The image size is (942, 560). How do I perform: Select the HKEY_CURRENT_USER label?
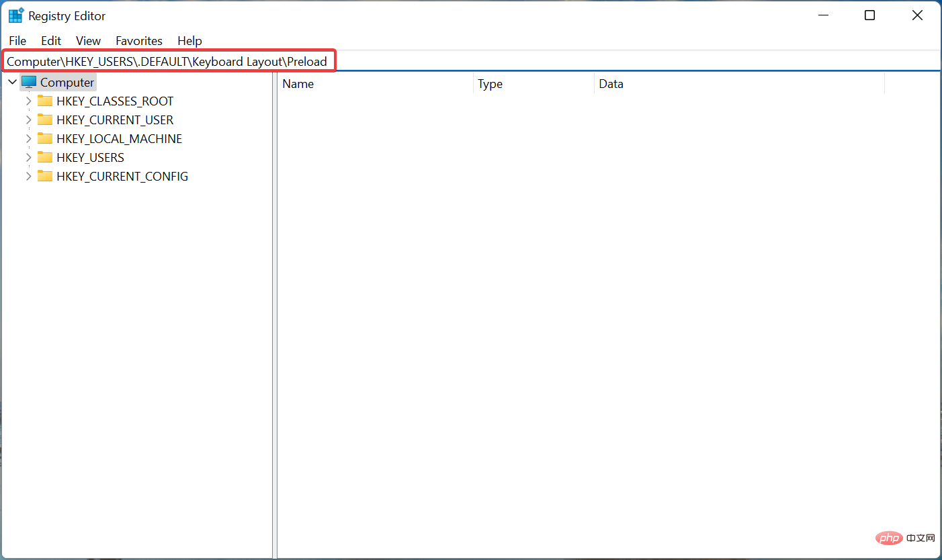coord(115,120)
